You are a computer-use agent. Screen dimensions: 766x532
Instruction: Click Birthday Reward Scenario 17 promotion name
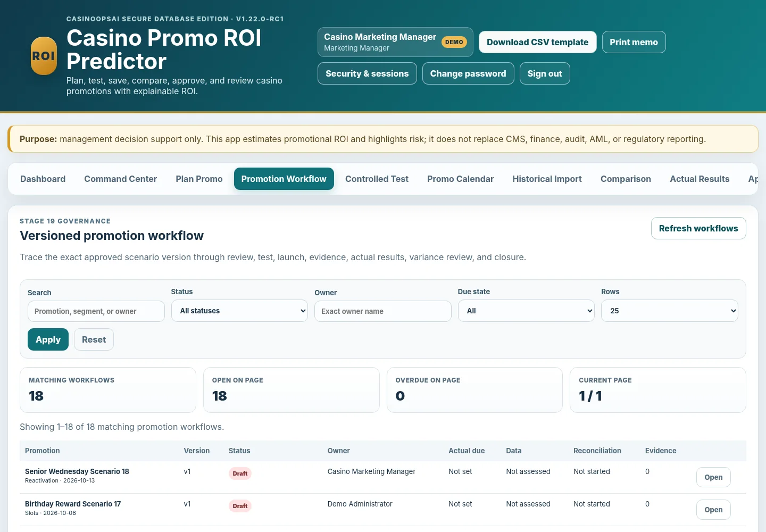coord(73,504)
